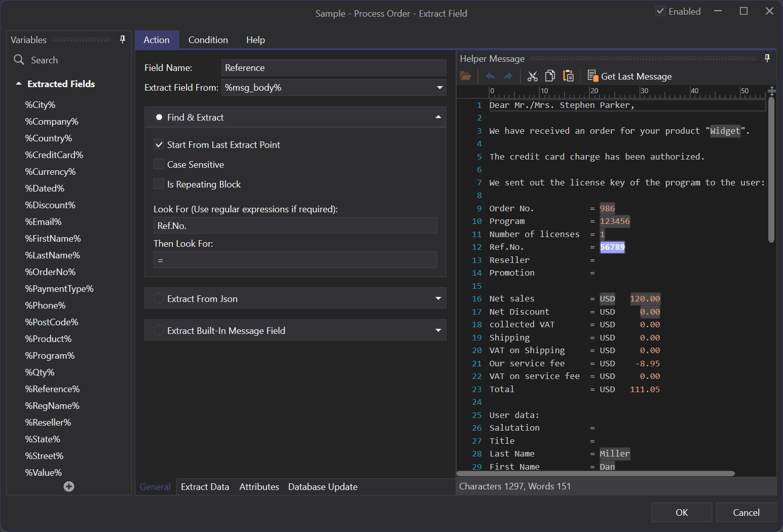The width and height of the screenshot is (783, 532).
Task: Split the editor with ruler handle icon
Action: (771, 91)
